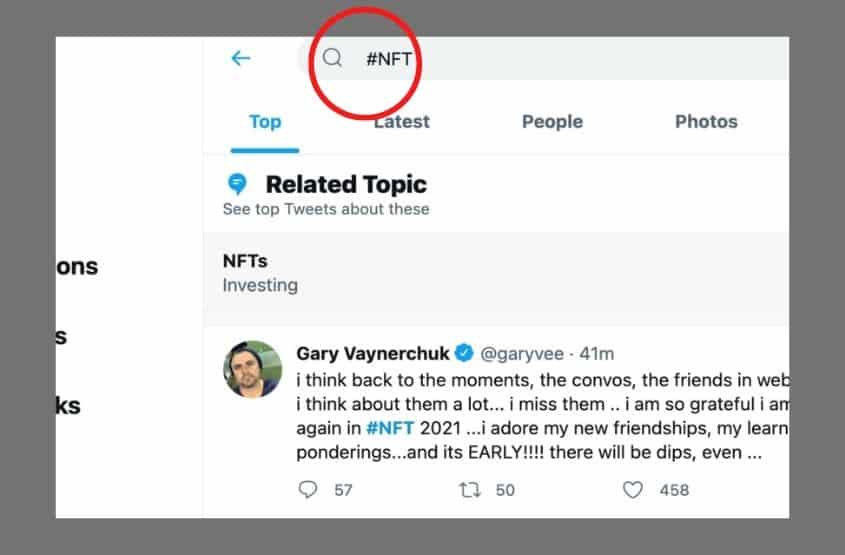
Task: Open the tweet text starting 'i think back'
Action: tap(543, 416)
